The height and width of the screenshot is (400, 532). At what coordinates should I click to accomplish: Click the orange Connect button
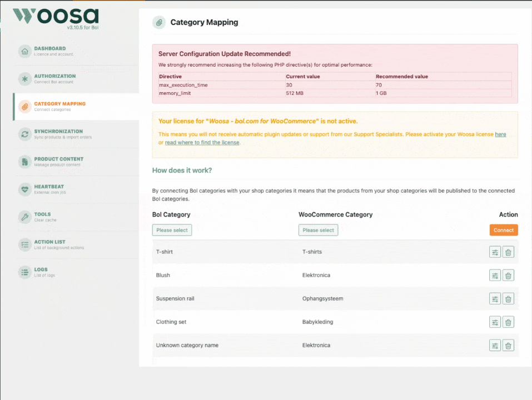click(x=504, y=230)
